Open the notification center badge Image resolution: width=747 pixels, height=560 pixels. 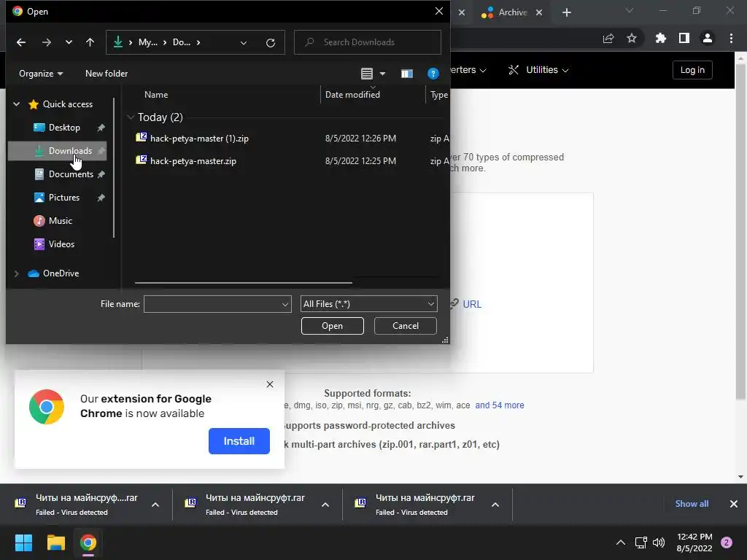click(727, 542)
